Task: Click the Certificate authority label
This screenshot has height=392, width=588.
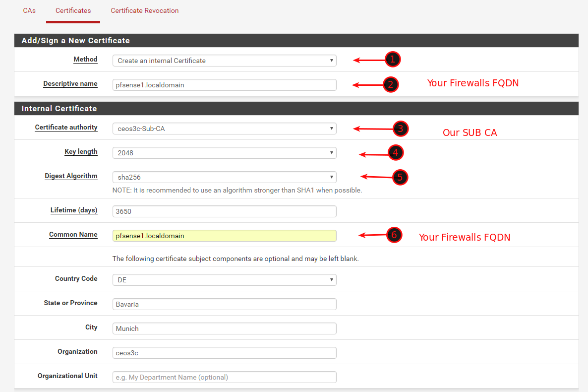Action: (66, 128)
